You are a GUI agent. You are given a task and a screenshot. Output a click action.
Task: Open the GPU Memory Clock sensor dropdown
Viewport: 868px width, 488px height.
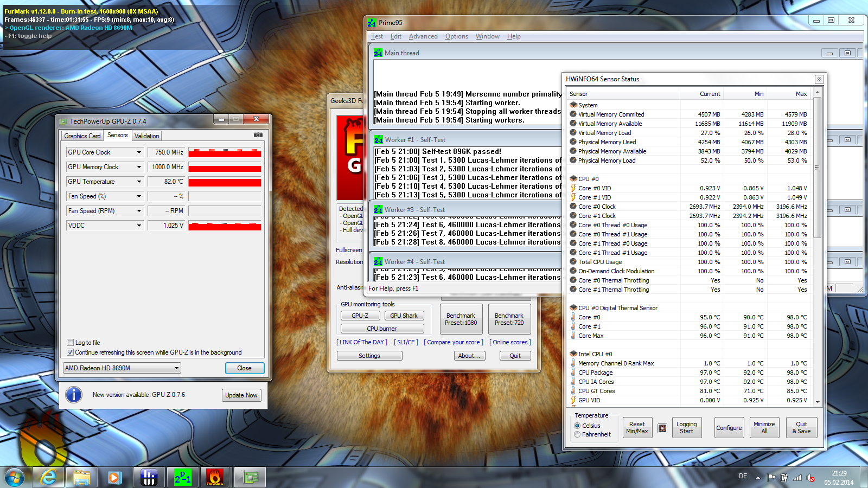pyautogui.click(x=139, y=167)
